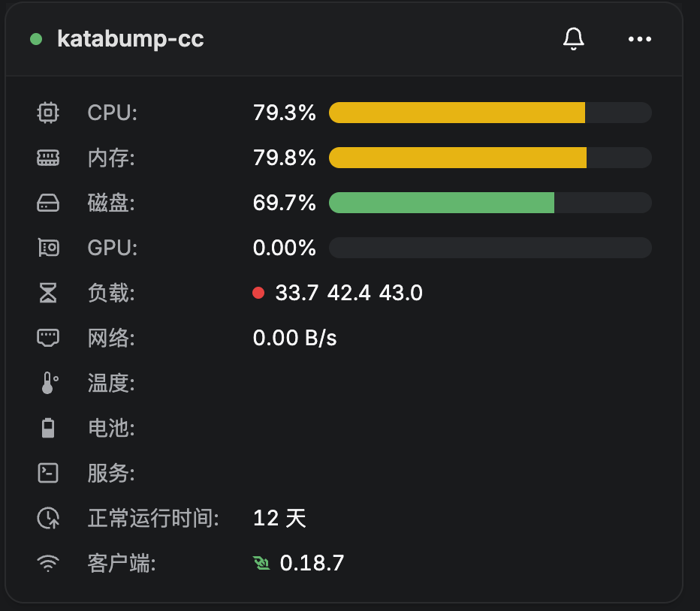Click the terminal services icon

48,473
